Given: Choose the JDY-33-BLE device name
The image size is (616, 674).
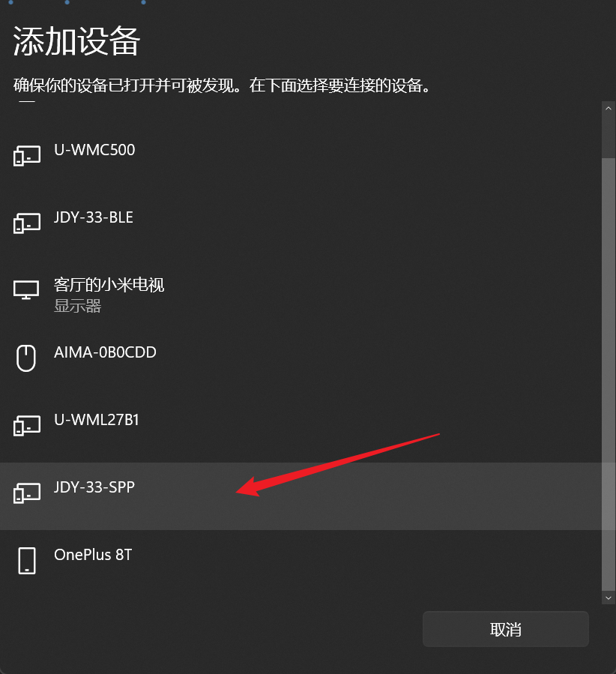Looking at the screenshot, I should pos(93,217).
